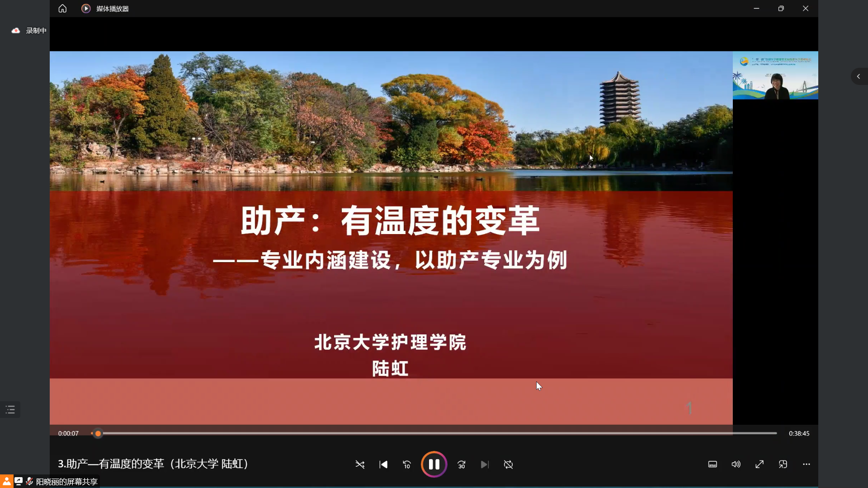The height and width of the screenshot is (488, 868).
Task: Skip forward 30 seconds
Action: (x=461, y=465)
